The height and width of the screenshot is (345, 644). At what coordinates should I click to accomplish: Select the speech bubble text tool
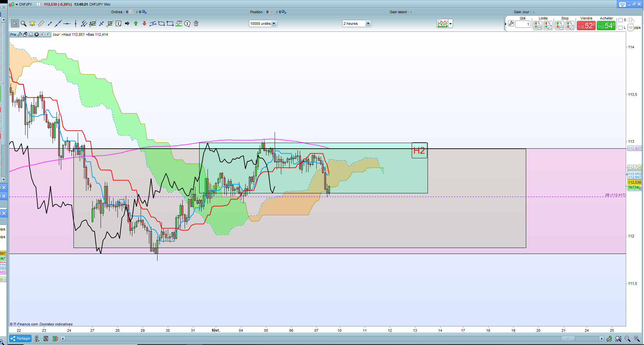pyautogui.click(x=187, y=24)
